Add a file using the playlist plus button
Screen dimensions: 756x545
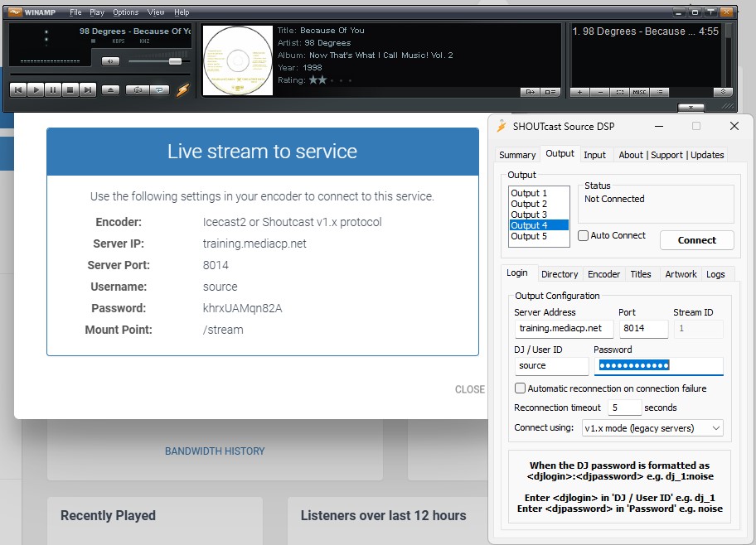click(579, 92)
